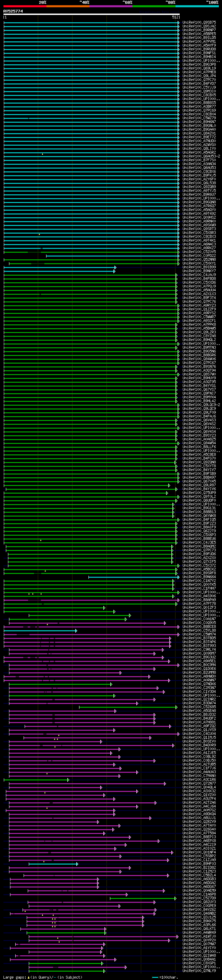
Task: Select the last hit UniRef100_Q7NLY9
Action: pyautogui.click(x=199, y=971)
